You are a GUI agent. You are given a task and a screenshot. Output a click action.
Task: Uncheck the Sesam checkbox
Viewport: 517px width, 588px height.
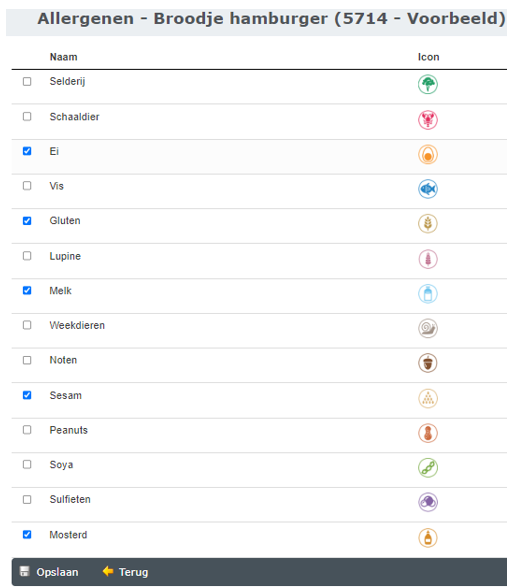[x=27, y=395]
